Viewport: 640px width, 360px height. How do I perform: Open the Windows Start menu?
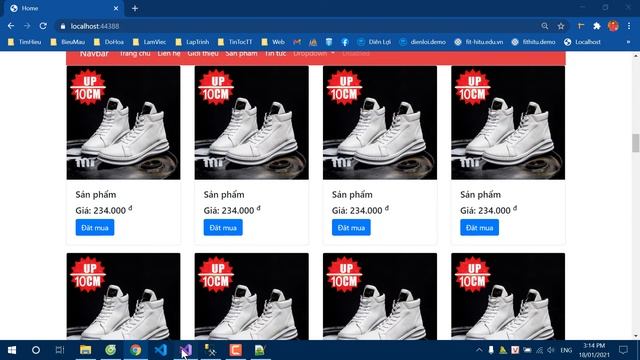point(12,350)
